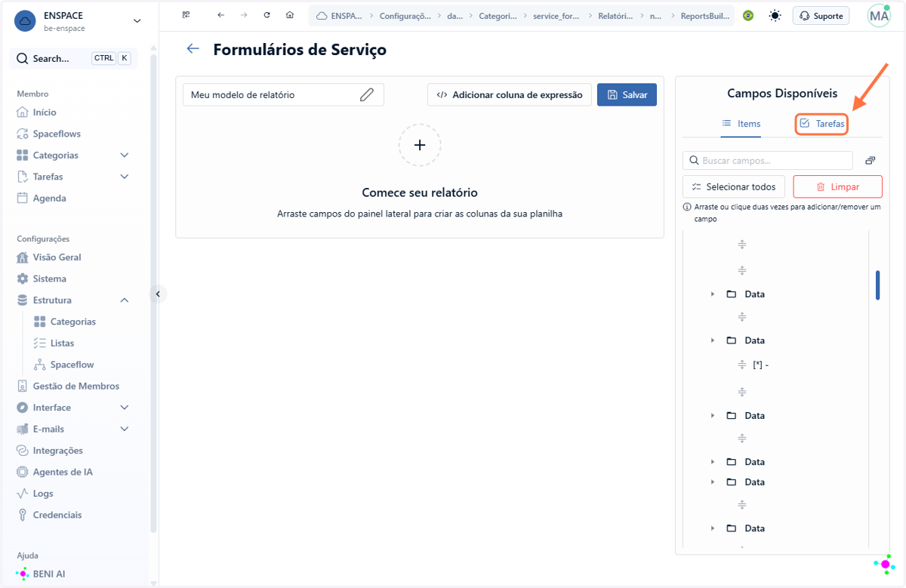Expand the E-mails menu

pos(125,429)
